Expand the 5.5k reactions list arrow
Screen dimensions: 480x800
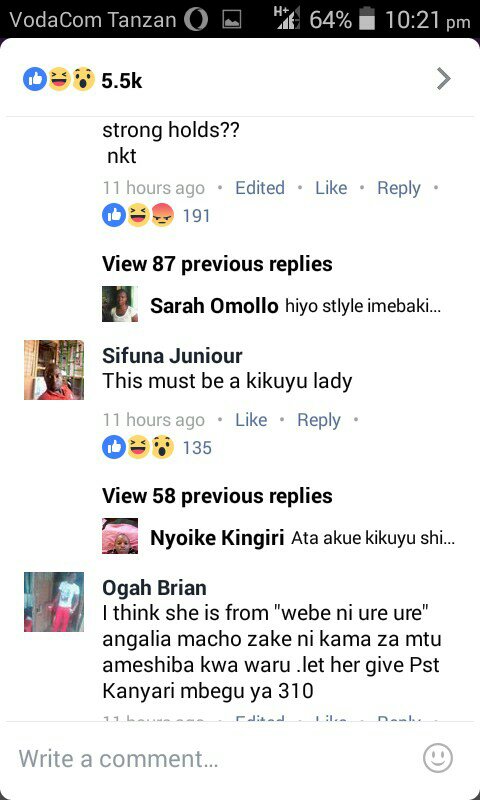click(444, 79)
